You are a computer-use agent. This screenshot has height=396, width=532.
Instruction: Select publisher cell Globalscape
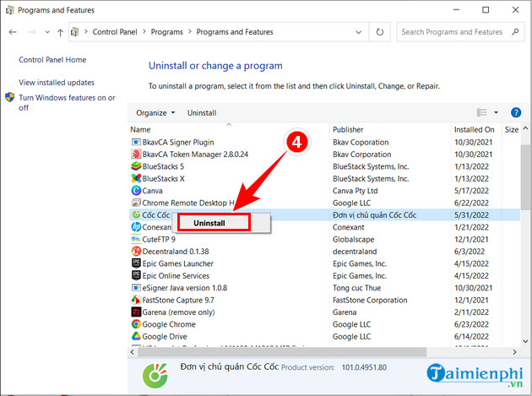(353, 239)
